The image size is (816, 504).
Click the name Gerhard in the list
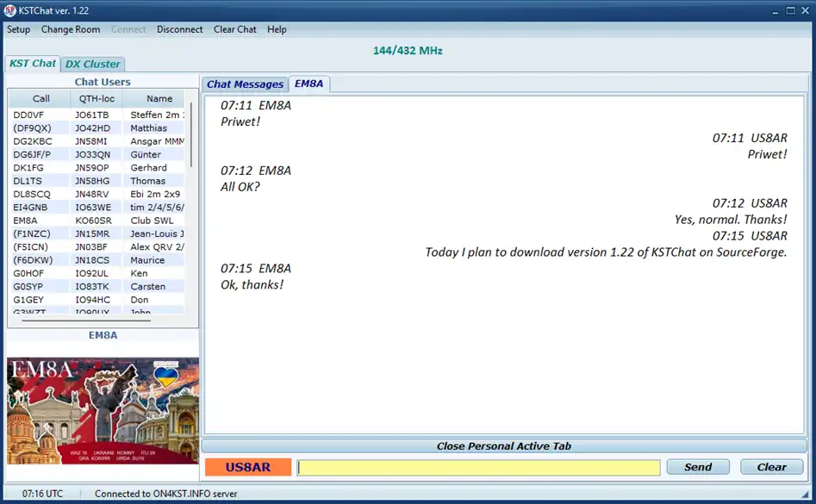149,167
